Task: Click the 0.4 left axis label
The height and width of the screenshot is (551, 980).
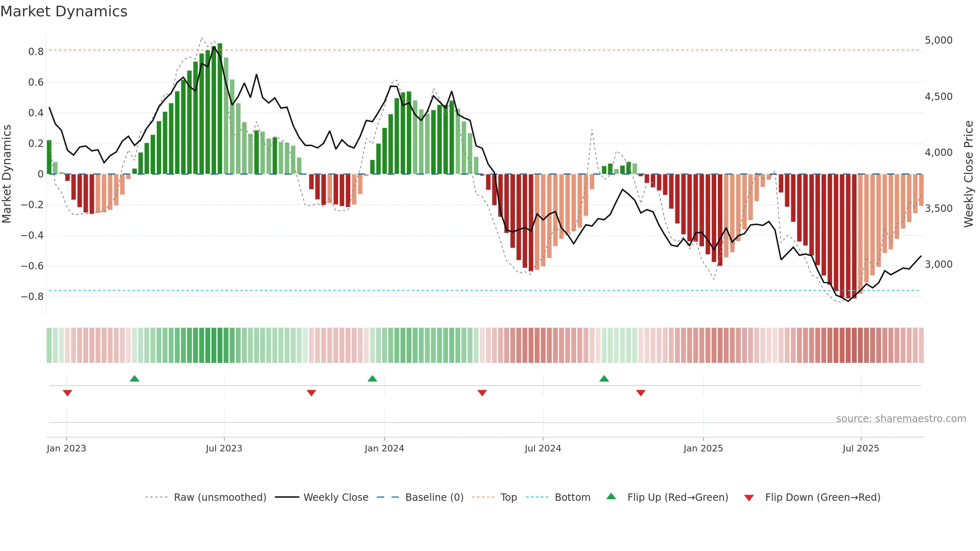Action: click(x=36, y=113)
